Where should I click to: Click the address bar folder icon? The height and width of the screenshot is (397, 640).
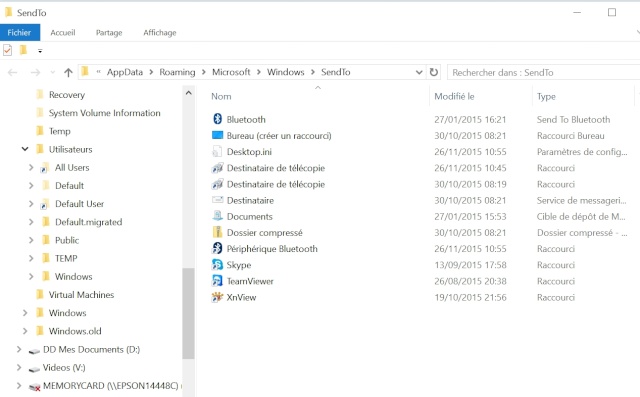(85, 72)
